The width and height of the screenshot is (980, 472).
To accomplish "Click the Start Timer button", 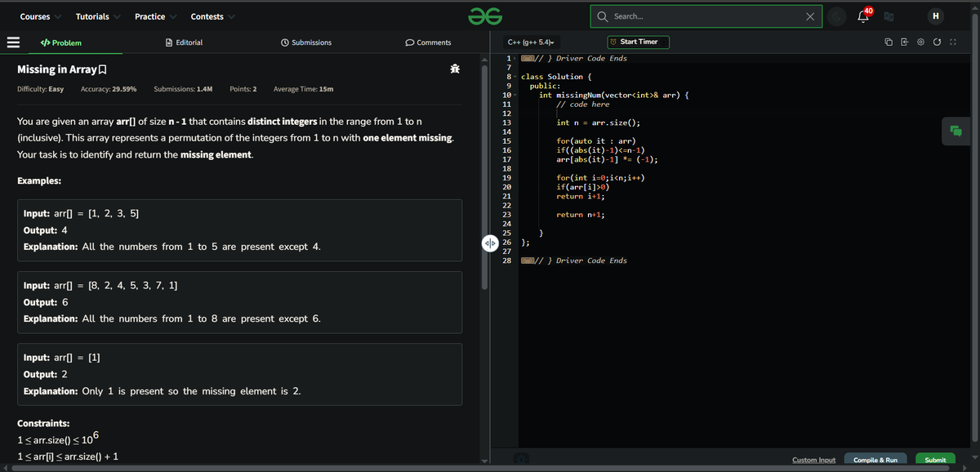I will tap(637, 42).
